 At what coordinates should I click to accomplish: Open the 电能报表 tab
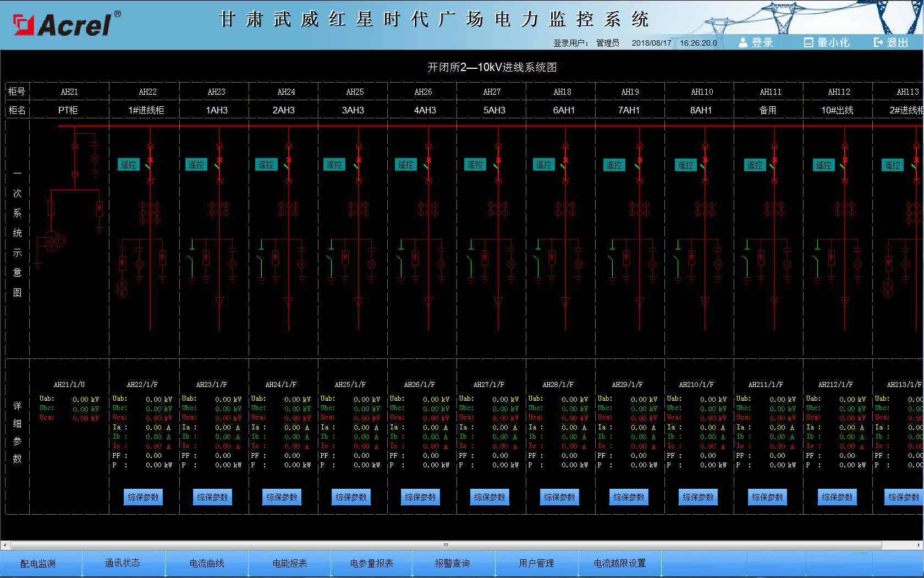point(290,564)
